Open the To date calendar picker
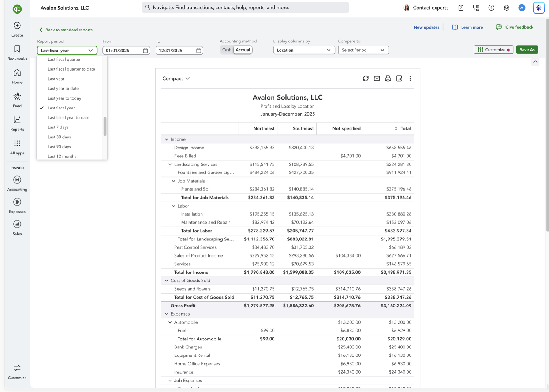The height and width of the screenshot is (392, 549). (x=199, y=51)
